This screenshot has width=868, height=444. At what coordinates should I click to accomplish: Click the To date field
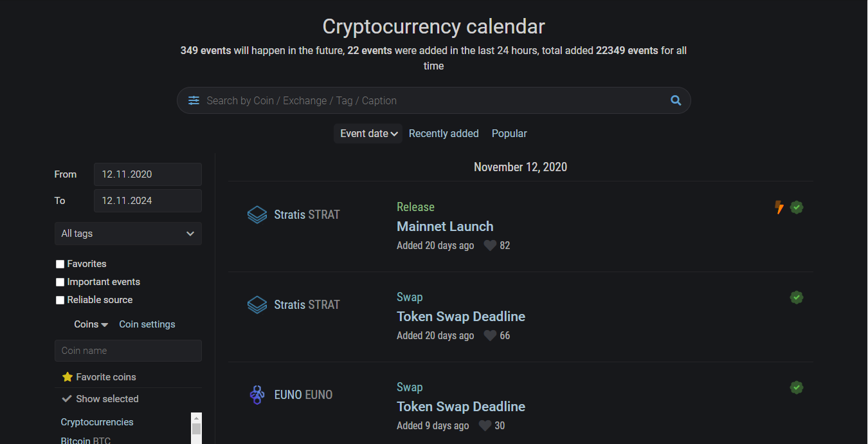148,201
